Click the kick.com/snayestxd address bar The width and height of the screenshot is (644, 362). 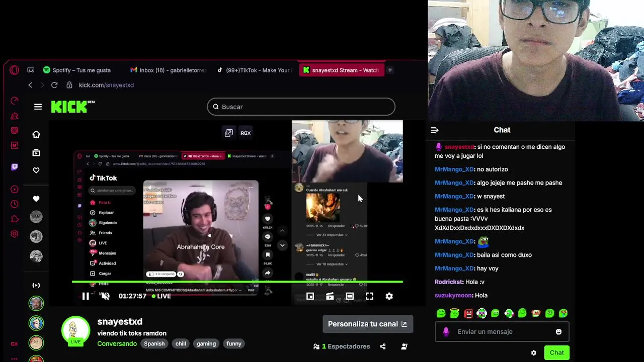(x=106, y=85)
